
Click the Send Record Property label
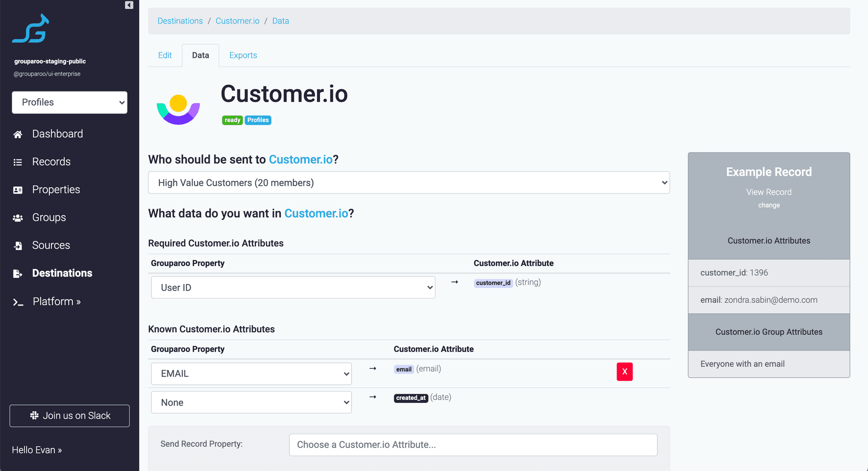201,444
